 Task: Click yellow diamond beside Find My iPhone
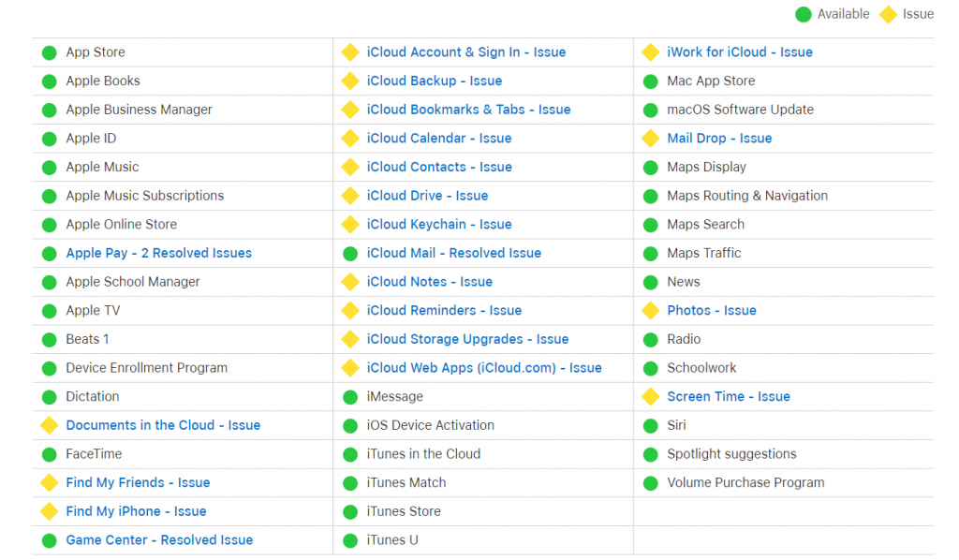50,511
